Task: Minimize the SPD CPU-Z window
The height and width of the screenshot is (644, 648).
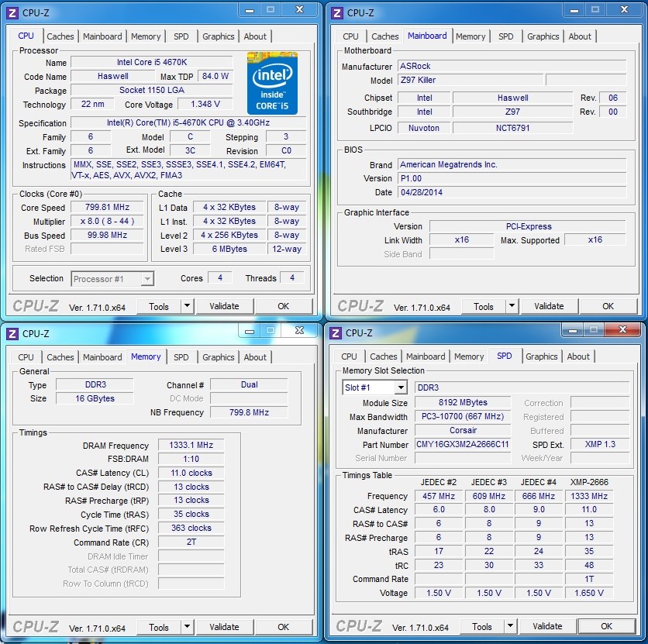Action: (573, 330)
